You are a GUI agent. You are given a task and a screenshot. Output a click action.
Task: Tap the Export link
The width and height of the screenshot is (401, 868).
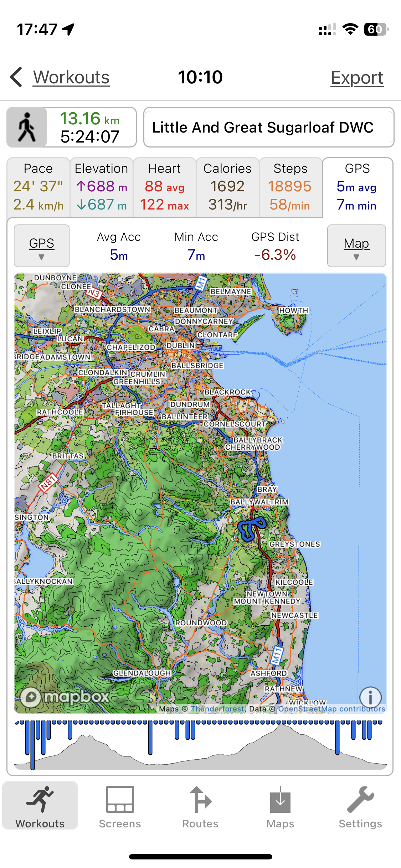pyautogui.click(x=357, y=78)
